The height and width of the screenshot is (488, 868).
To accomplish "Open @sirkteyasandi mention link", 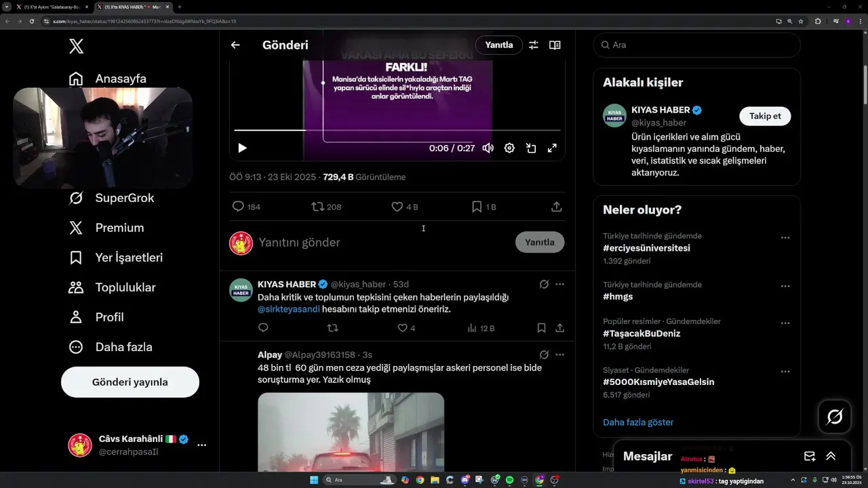I will click(x=289, y=309).
